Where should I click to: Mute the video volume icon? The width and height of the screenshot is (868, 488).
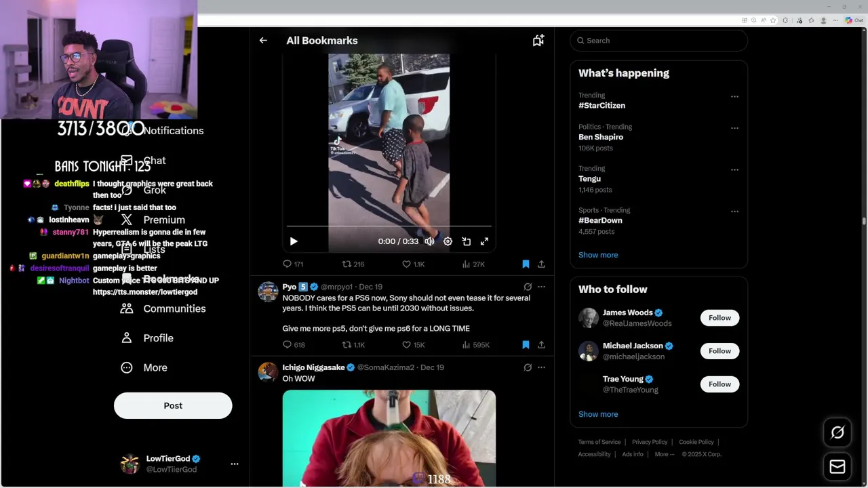[429, 241]
